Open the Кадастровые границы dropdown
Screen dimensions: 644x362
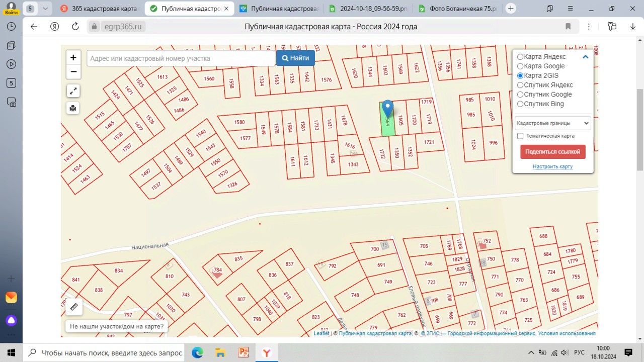pos(552,123)
